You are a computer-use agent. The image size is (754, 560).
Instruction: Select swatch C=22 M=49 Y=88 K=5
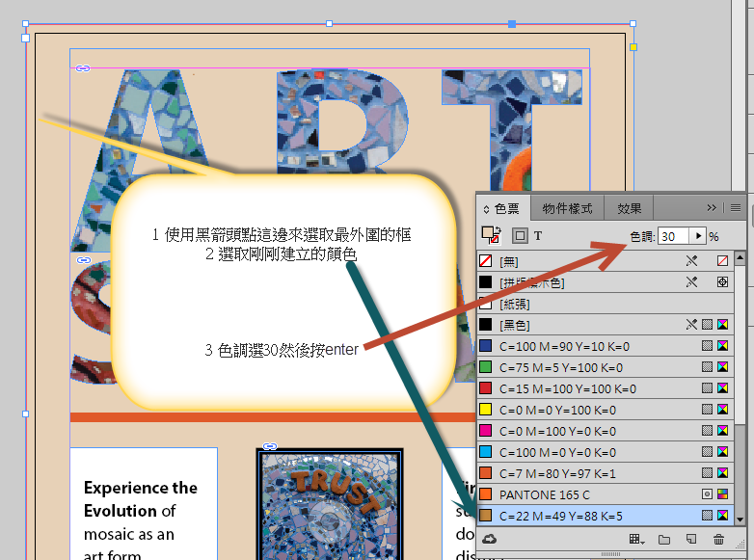point(606,516)
